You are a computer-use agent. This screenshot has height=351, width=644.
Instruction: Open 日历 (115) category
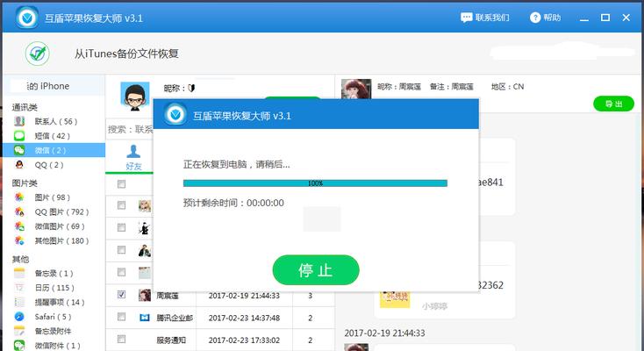(54, 288)
